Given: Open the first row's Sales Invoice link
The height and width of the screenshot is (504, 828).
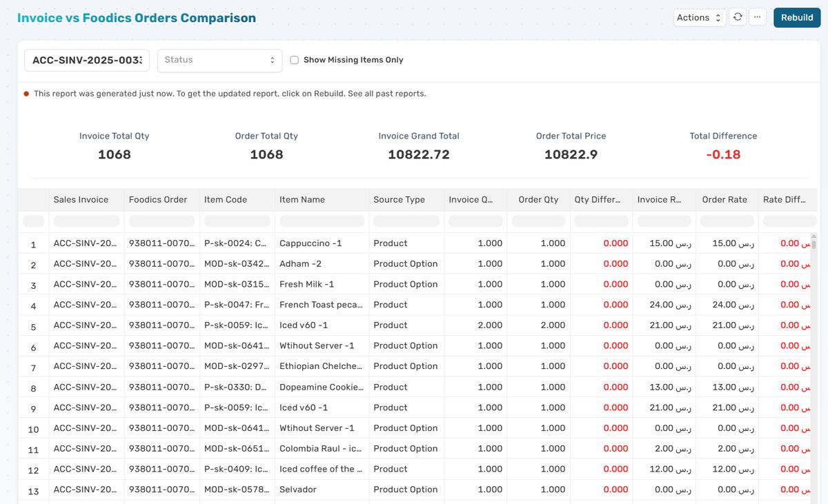Looking at the screenshot, I should (x=81, y=243).
